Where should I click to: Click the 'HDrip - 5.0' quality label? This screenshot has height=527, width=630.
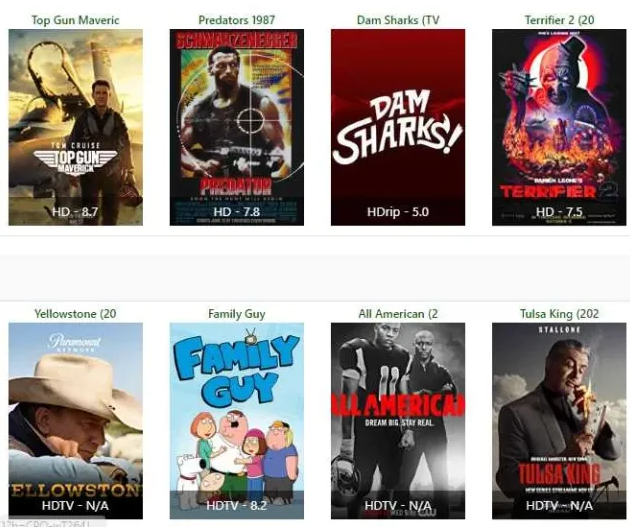click(x=398, y=212)
